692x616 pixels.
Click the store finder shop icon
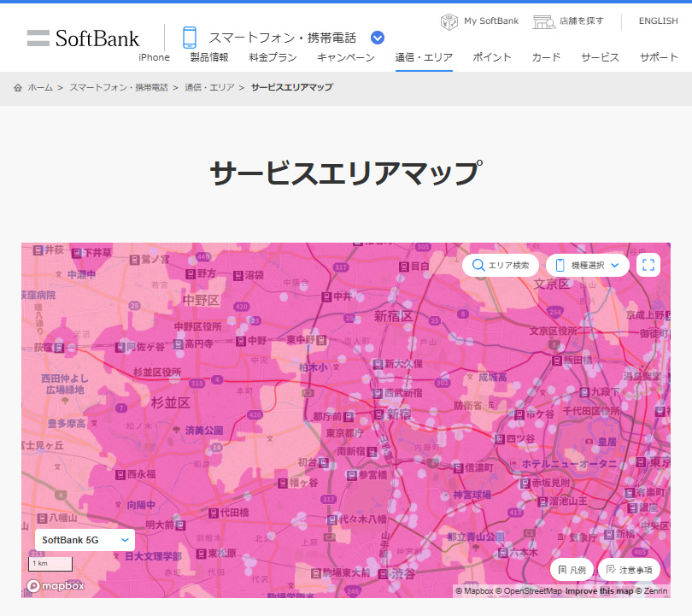click(542, 21)
